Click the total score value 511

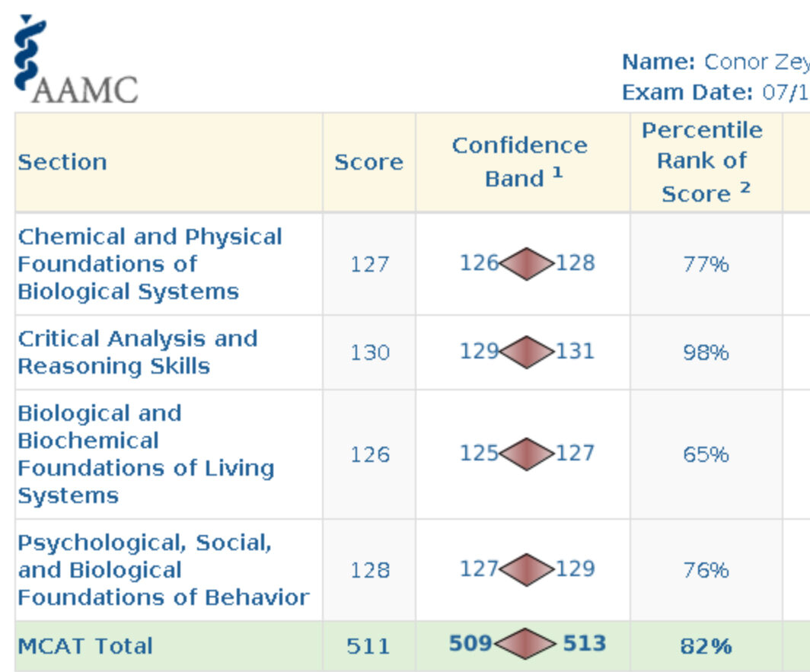(368, 646)
